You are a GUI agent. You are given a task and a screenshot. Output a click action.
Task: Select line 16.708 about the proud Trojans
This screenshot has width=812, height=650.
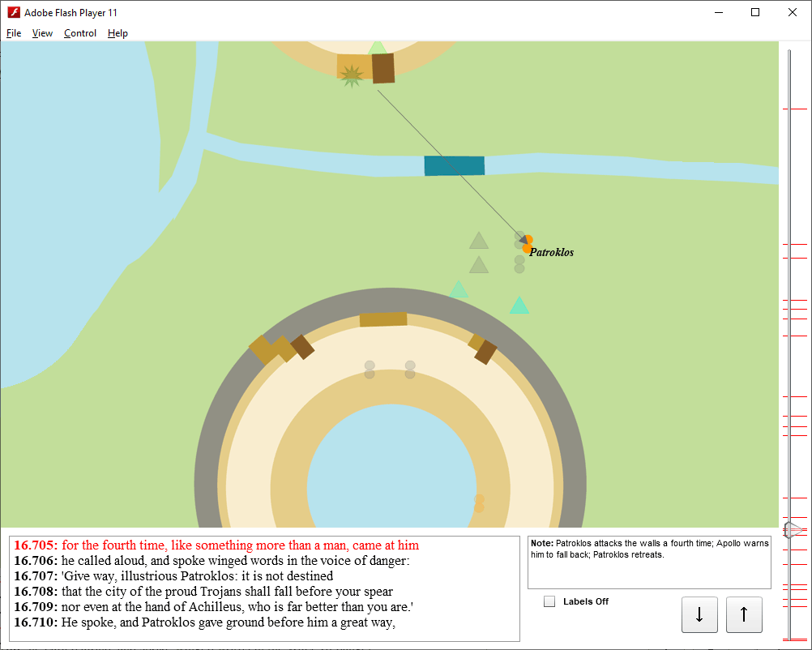coord(203,592)
